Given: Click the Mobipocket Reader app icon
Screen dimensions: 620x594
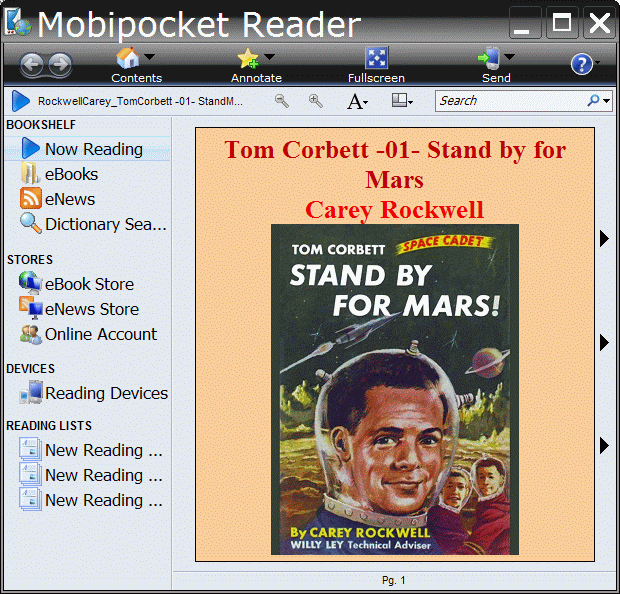Looking at the screenshot, I should [17, 22].
